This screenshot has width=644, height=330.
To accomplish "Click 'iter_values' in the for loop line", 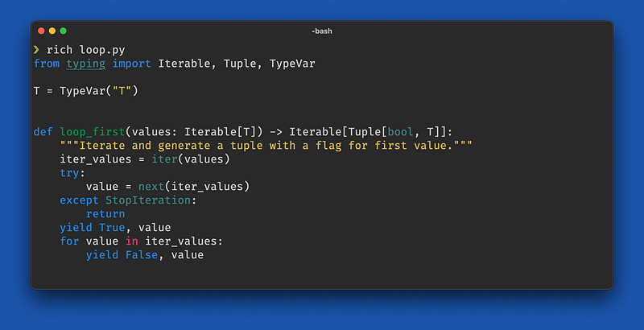I will coord(181,241).
